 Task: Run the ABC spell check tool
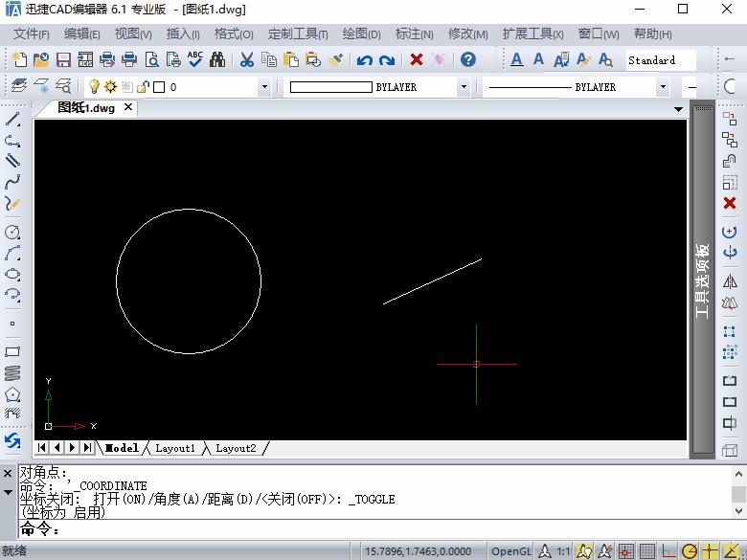[x=195, y=59]
